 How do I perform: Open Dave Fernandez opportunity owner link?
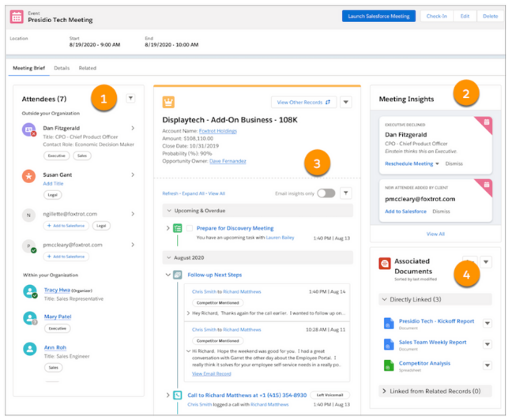[x=228, y=161]
